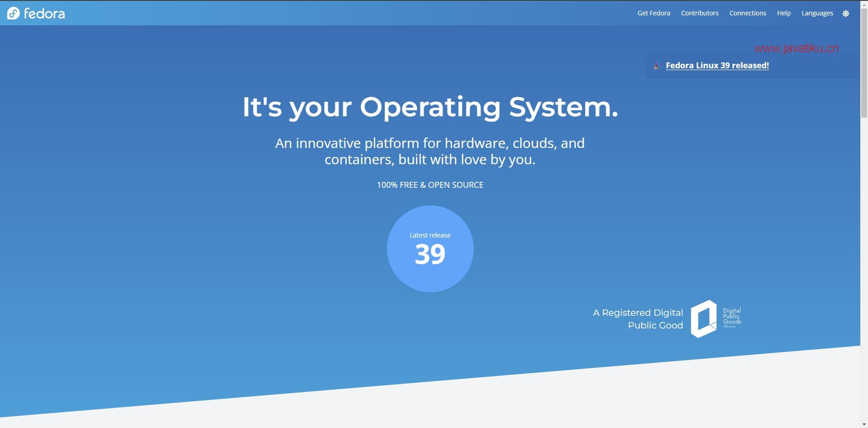Click the 100% FREE & OPEN SOURCE text
The image size is (868, 428).
430,185
